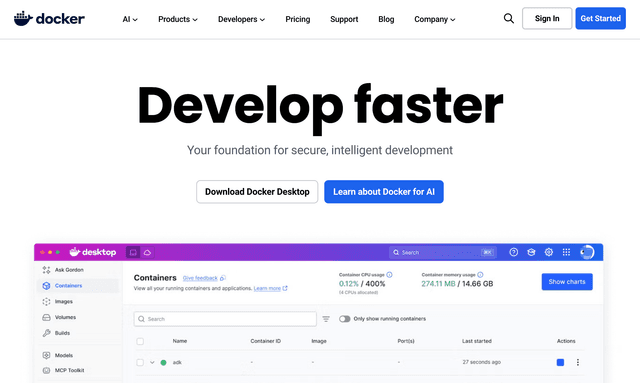Viewport: 640px width, 383px height.
Task: Click the Models sidebar icon
Action: point(46,355)
